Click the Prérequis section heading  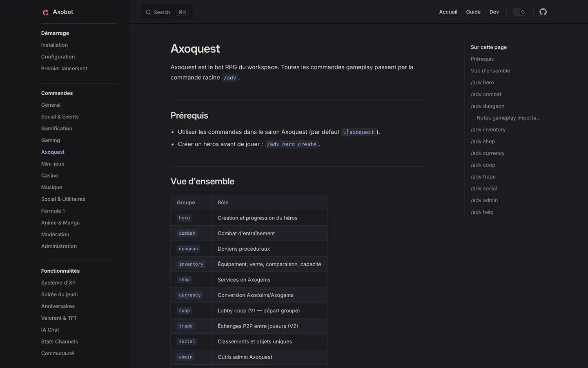189,116
